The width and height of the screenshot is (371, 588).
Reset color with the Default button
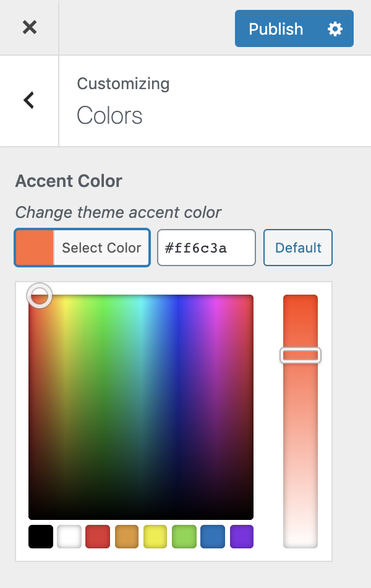[x=298, y=248]
